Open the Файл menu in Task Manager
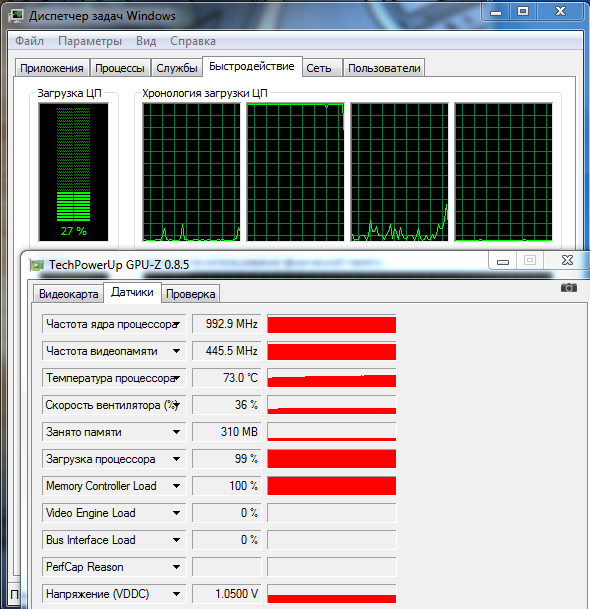 (x=29, y=41)
